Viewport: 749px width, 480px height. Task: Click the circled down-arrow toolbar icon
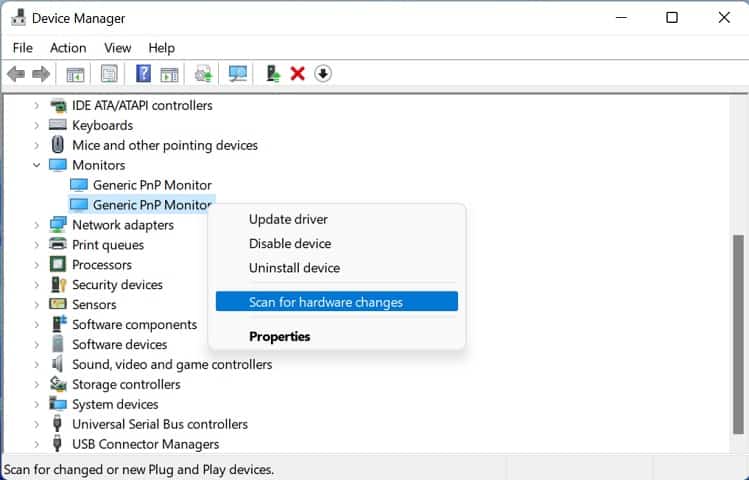(x=323, y=74)
